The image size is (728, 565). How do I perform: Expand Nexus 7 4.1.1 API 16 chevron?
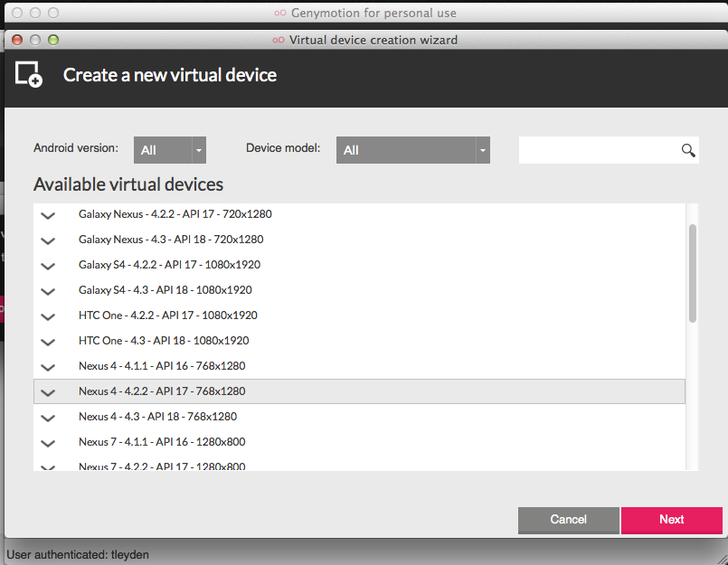48,443
